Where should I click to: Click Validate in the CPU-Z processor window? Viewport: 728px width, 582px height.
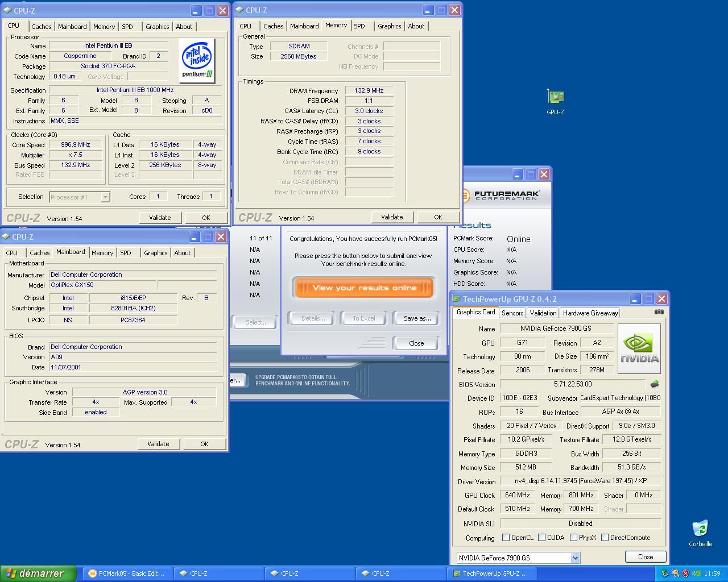[160, 218]
